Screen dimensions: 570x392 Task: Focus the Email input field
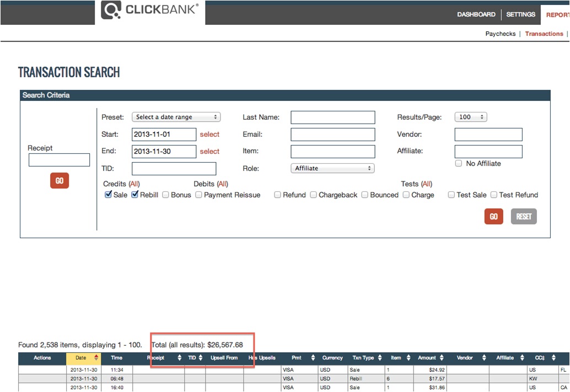[x=333, y=134]
